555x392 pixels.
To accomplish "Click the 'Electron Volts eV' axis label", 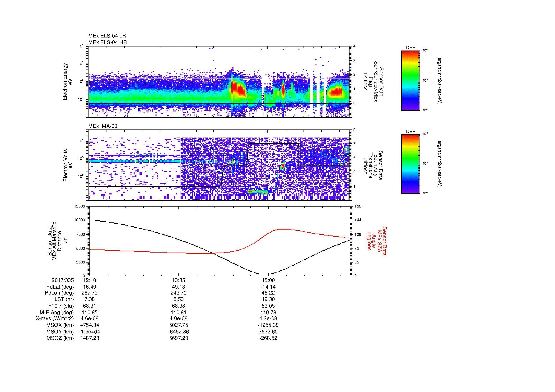I will pyautogui.click(x=68, y=166).
